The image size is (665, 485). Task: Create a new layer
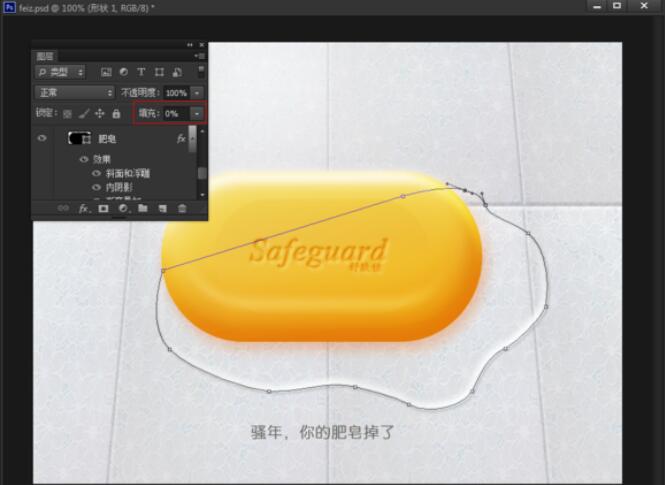point(162,209)
